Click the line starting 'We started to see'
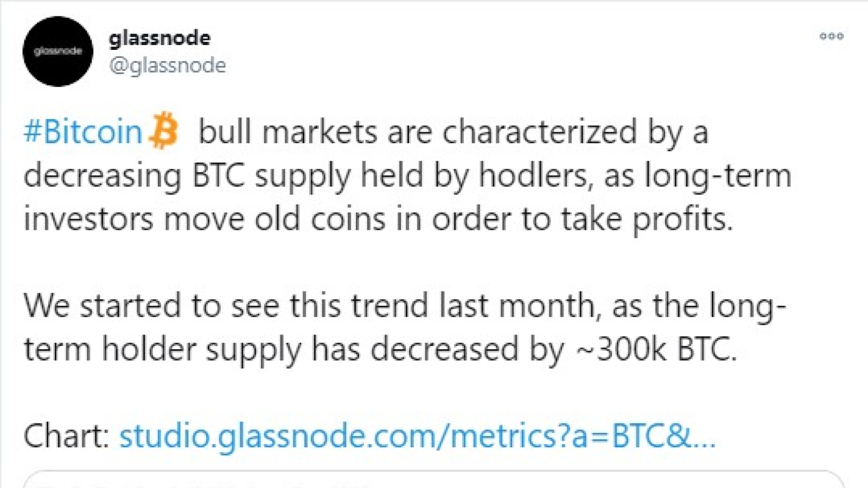Screen dimensions: 868x488 [x=405, y=306]
